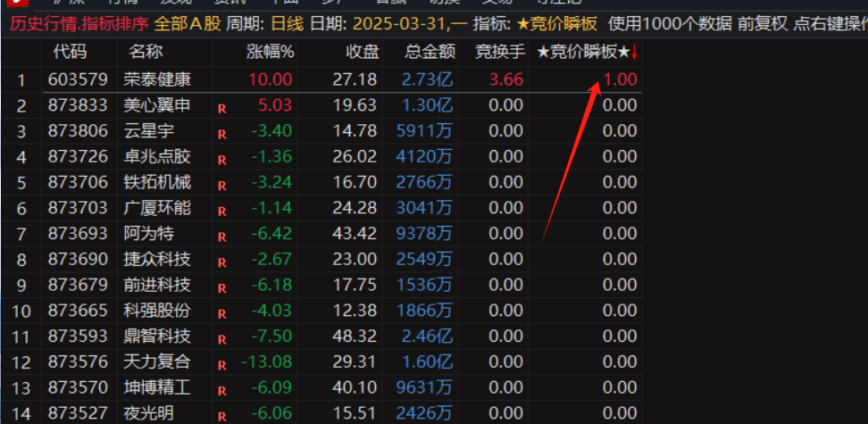Click the -6.18 change for 前进科技

(271, 285)
